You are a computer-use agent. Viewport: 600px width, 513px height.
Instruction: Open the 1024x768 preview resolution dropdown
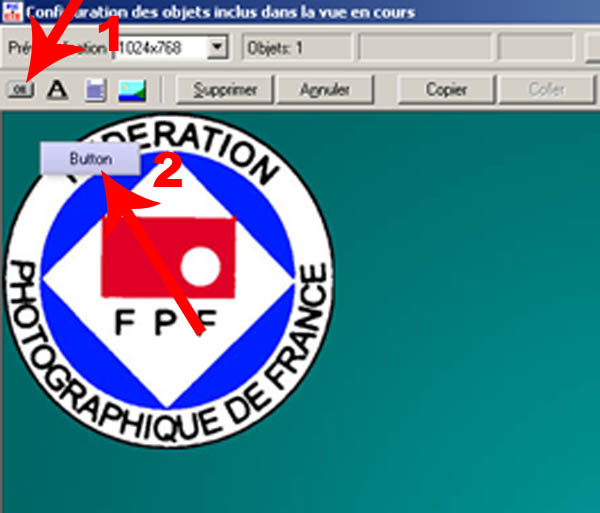click(217, 47)
